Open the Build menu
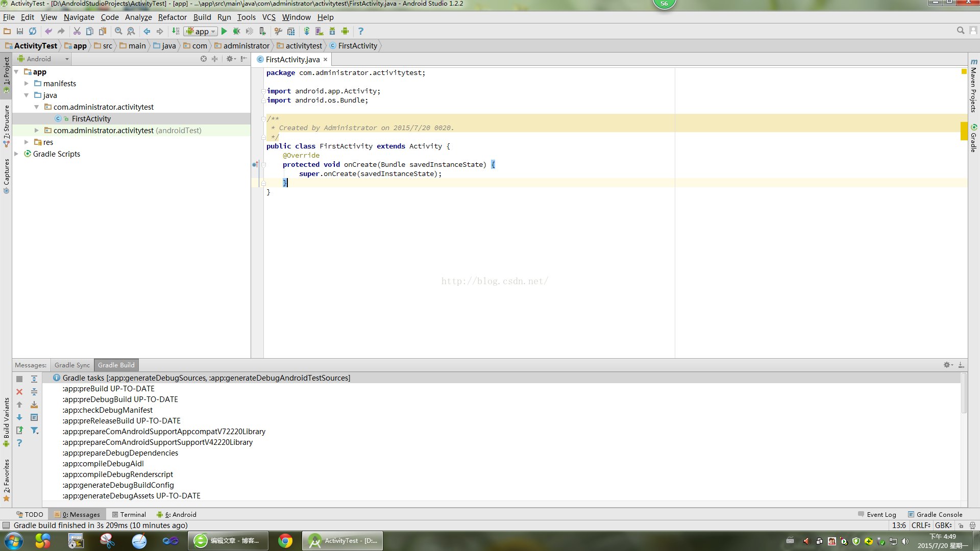 pyautogui.click(x=202, y=17)
